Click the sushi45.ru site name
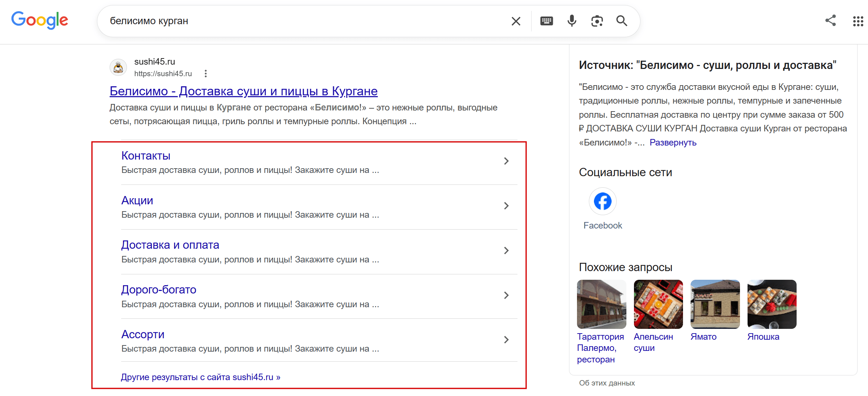The width and height of the screenshot is (868, 396). point(155,62)
